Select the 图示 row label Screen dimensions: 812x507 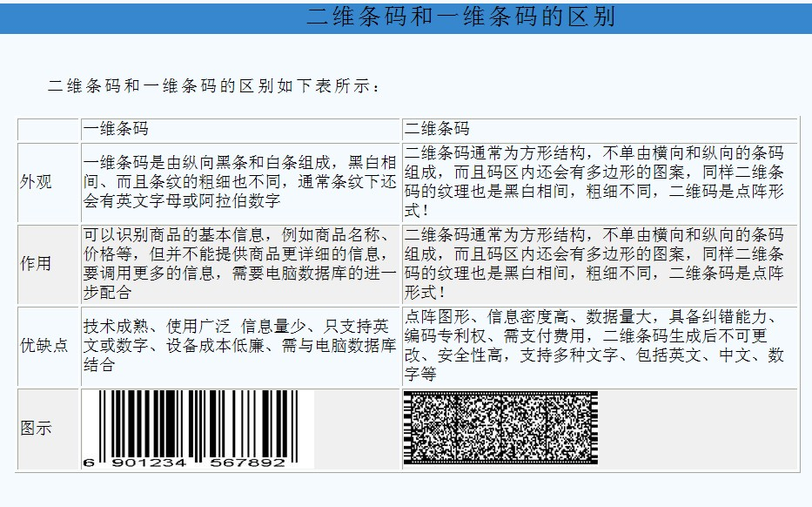click(x=36, y=429)
